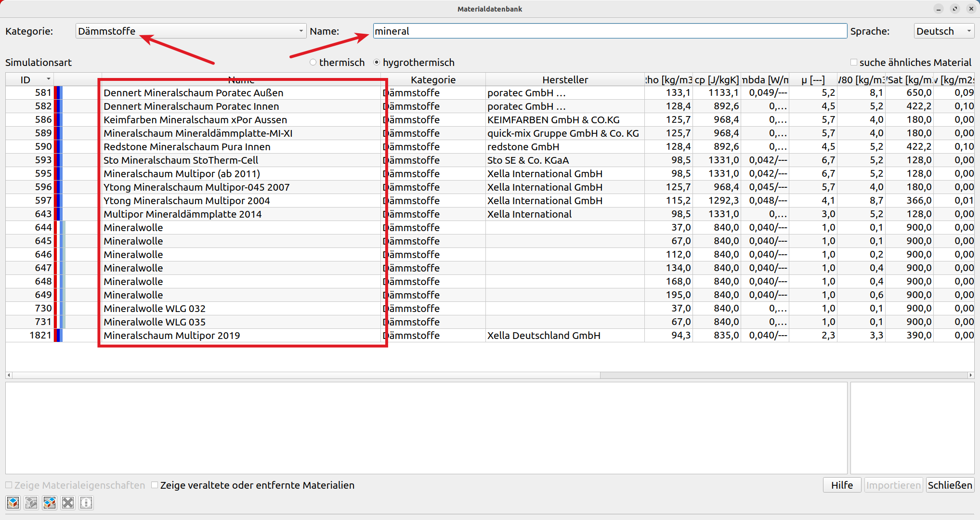This screenshot has width=980, height=520.
Task: Enable 'suche ähnliches Material' checkbox
Action: 854,62
